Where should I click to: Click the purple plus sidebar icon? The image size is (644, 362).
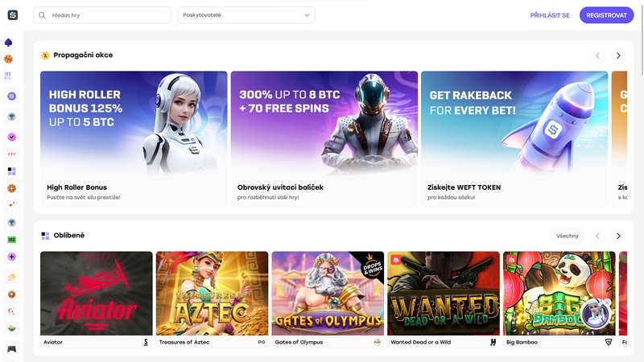pyautogui.click(x=11, y=257)
